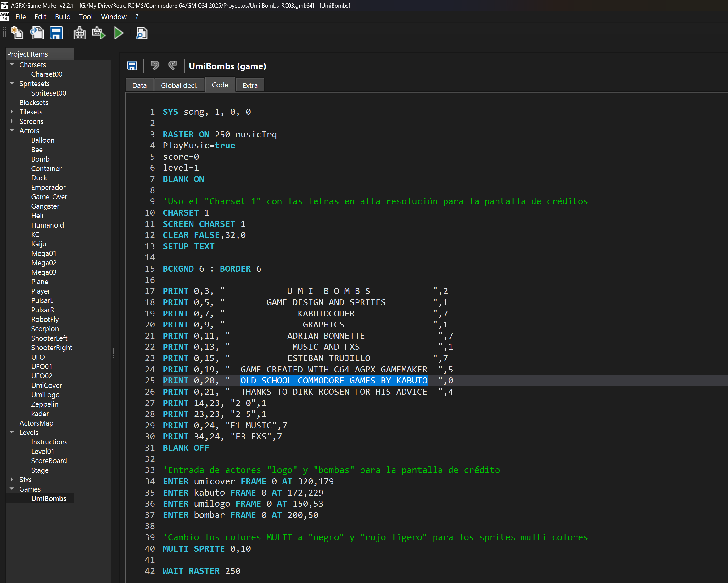Open the Level01 level item
728x583 pixels.
tap(42, 451)
